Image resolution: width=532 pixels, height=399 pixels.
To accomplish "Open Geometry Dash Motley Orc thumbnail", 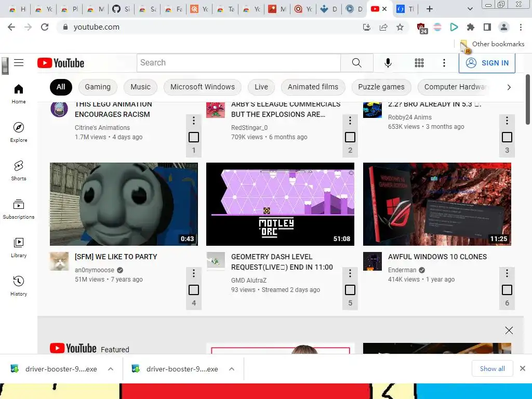I will (280, 204).
